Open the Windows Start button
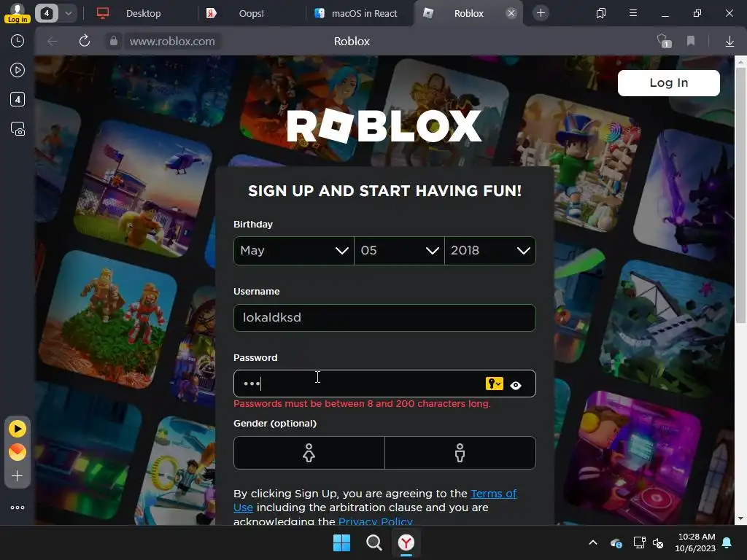 (341, 542)
